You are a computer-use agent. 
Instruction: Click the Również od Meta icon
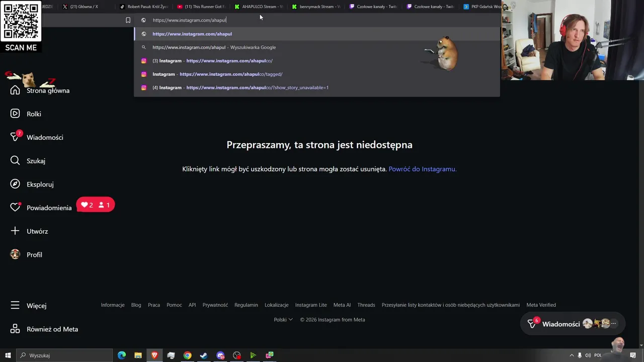[15, 329]
